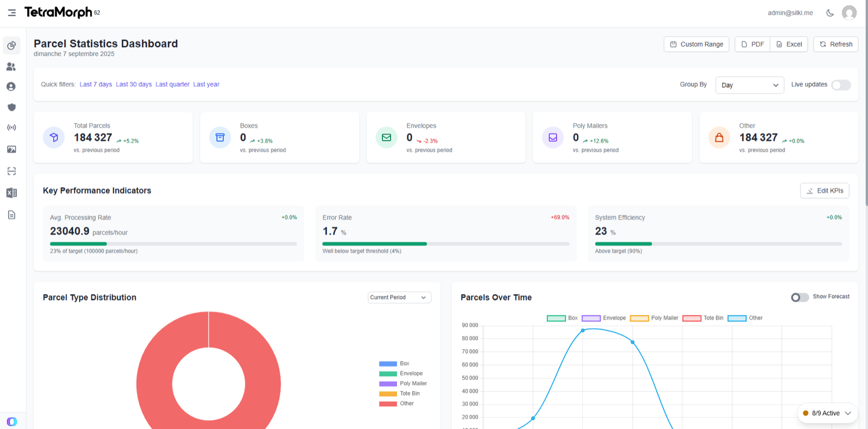Screen dimensions: 868x429
Task: Expand the 8/9 Active status chevron
Action: (x=848, y=413)
